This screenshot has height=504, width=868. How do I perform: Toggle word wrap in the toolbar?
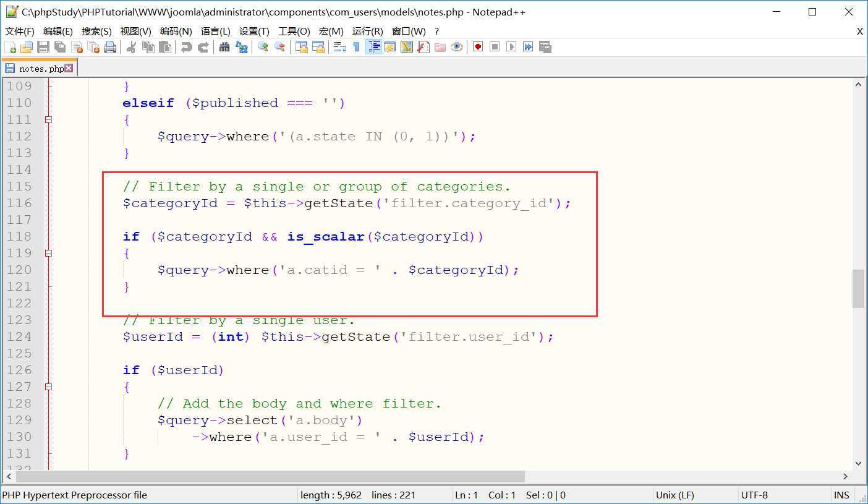(x=339, y=47)
